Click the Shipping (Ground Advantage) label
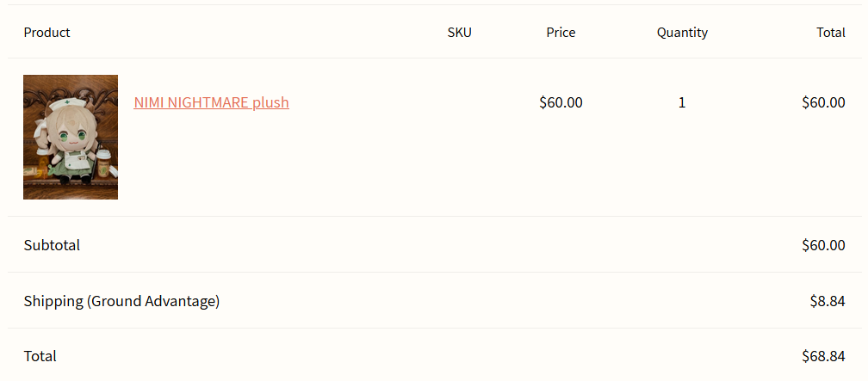This screenshot has height=381, width=868. 121,301
